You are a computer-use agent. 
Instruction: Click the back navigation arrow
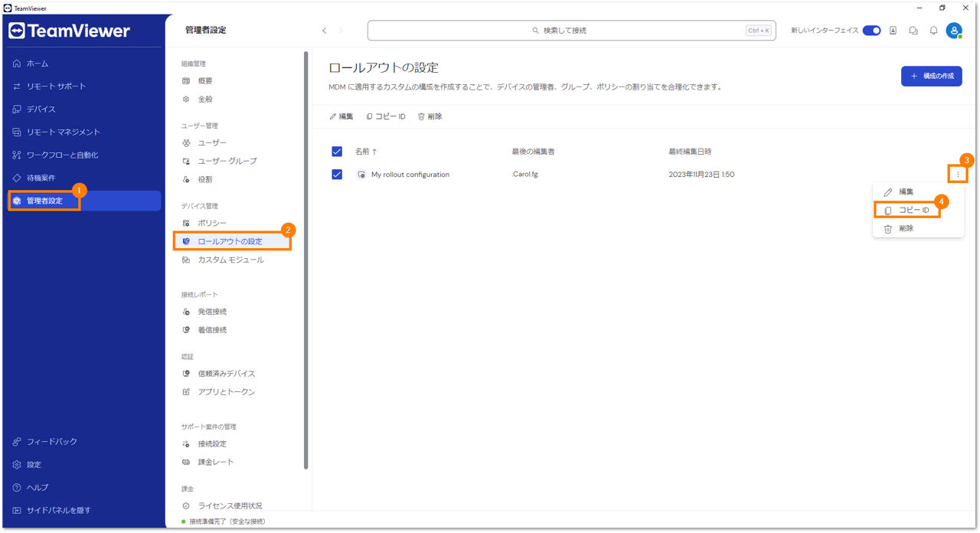tap(325, 31)
